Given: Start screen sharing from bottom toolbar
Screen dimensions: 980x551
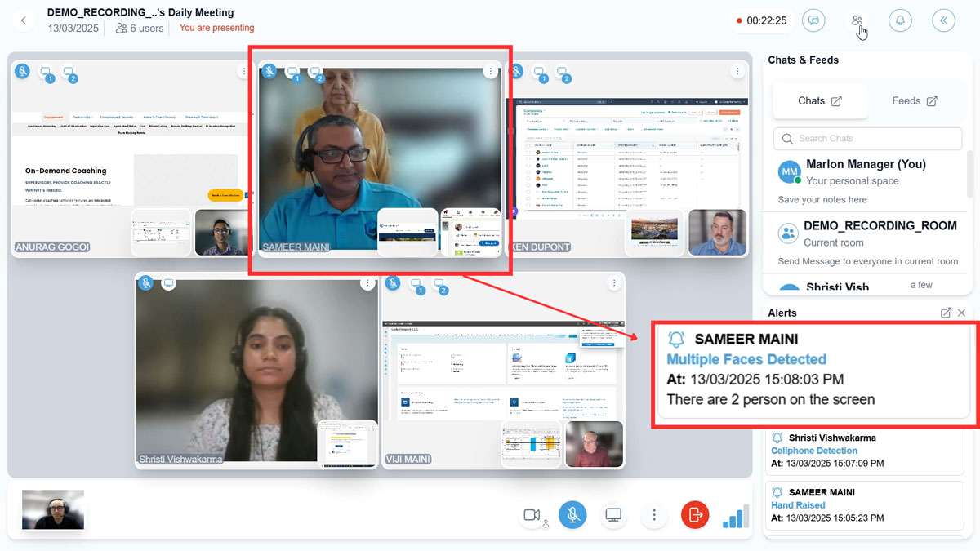Looking at the screenshot, I should coord(613,515).
